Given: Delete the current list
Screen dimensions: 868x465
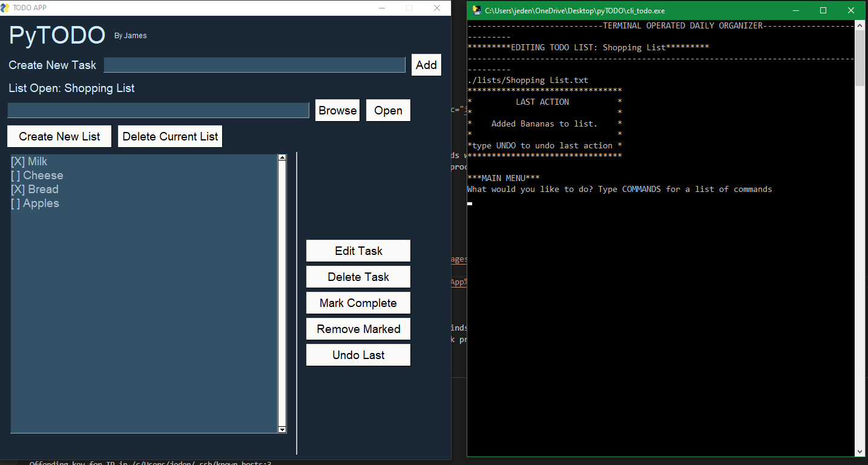Looking at the screenshot, I should (170, 136).
